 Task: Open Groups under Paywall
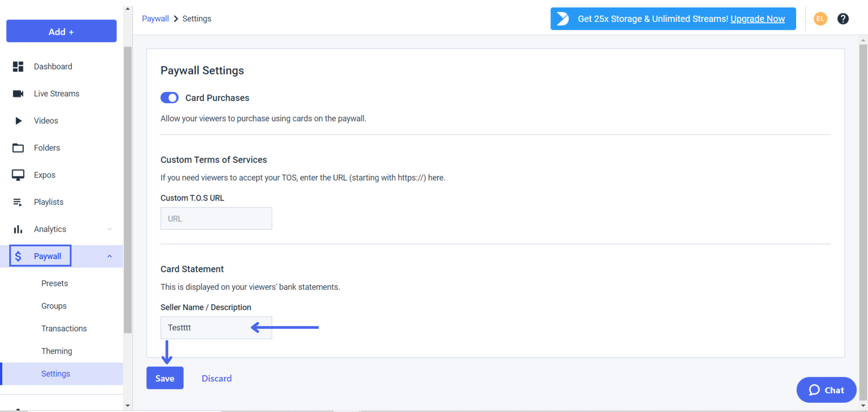pos(54,306)
